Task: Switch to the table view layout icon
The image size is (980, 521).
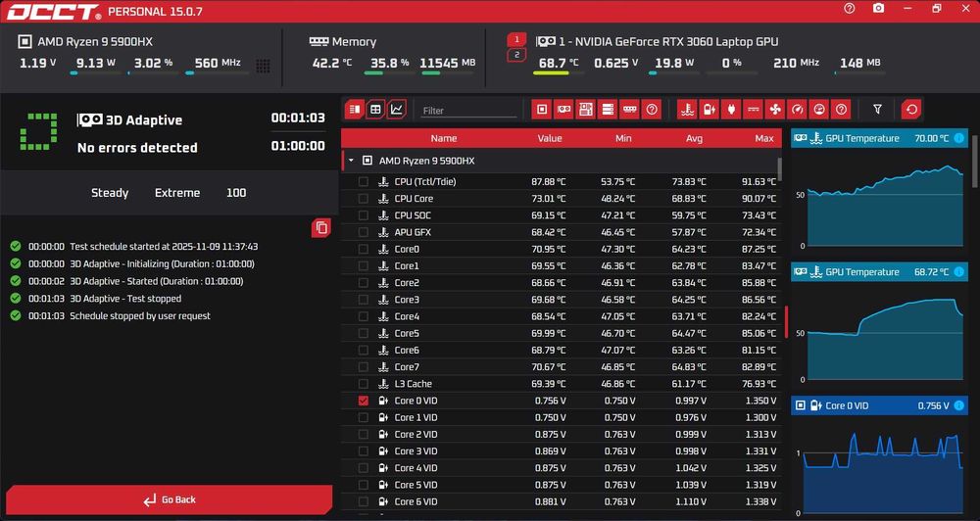Action: point(375,110)
